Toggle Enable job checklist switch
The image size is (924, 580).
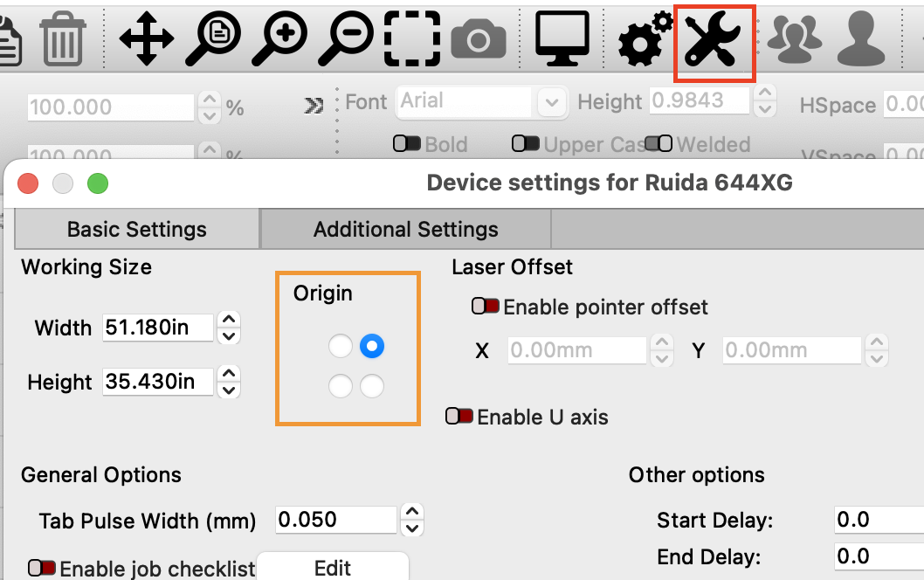point(42,569)
